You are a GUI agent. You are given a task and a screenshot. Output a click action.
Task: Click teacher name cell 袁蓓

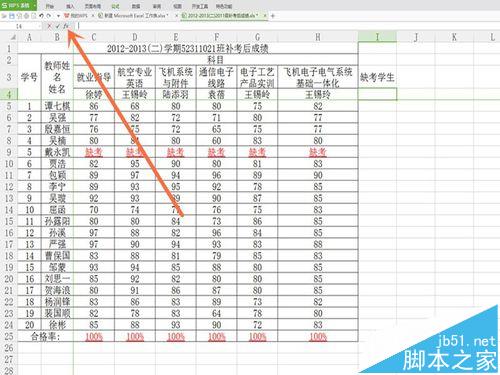tap(217, 94)
